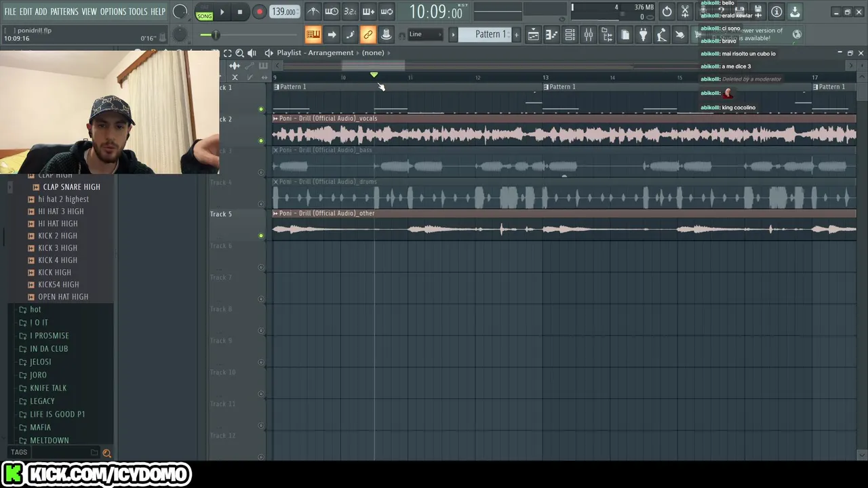Click the arrow left of Pattern 1 selector
This screenshot has width=868, height=488.
point(453,35)
